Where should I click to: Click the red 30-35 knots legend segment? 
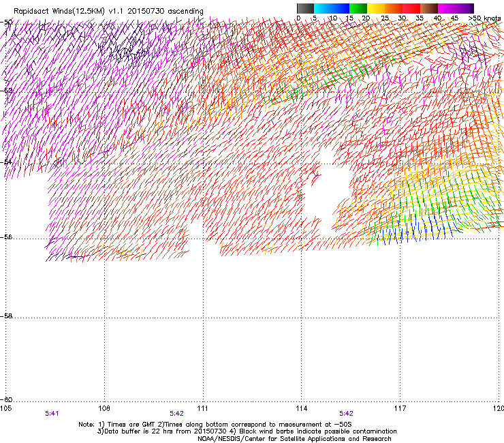point(411,8)
